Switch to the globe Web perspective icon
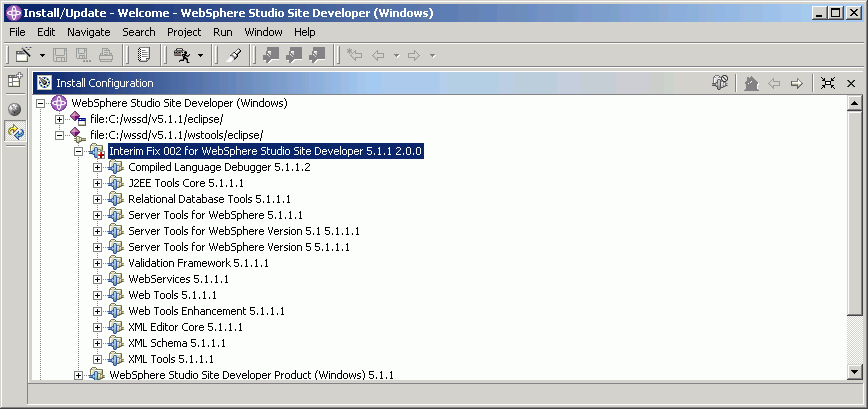Viewport: 868px width, 409px height. (x=15, y=109)
